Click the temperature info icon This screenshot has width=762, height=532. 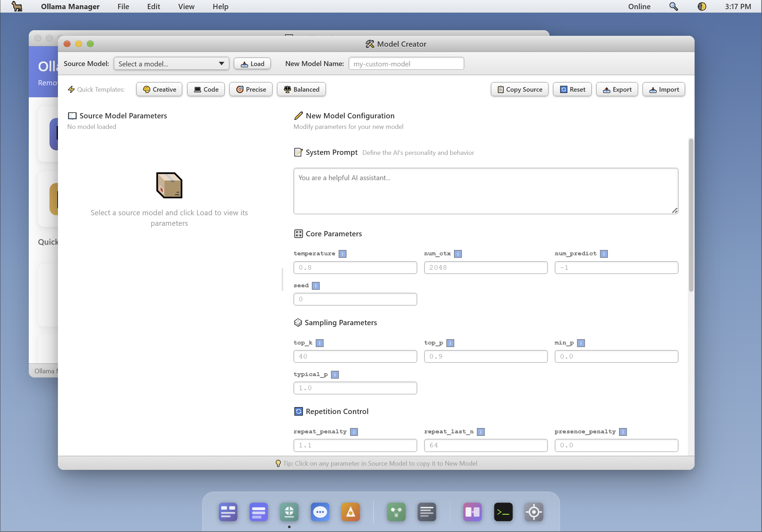pyautogui.click(x=342, y=254)
